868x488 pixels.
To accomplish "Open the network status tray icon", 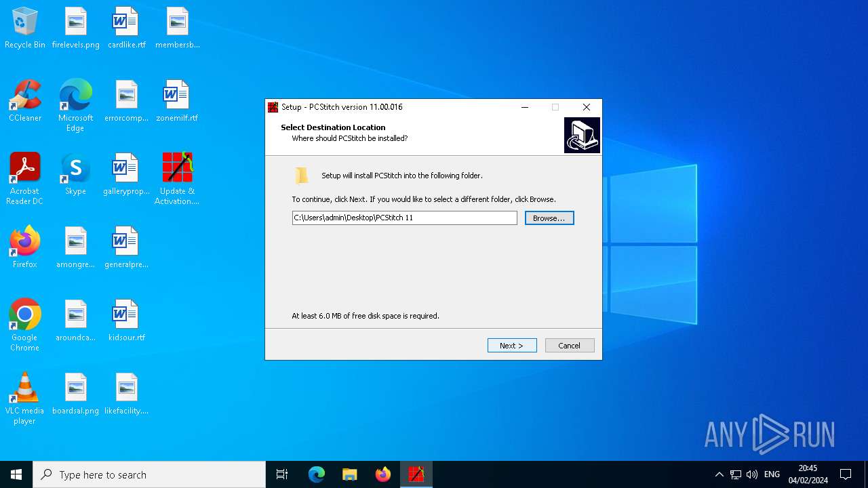I will pyautogui.click(x=736, y=474).
